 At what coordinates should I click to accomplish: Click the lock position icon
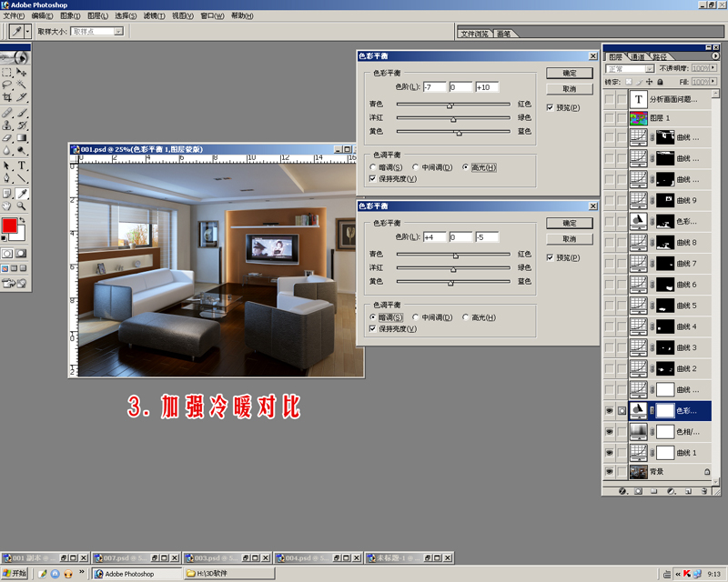pyautogui.click(x=649, y=82)
